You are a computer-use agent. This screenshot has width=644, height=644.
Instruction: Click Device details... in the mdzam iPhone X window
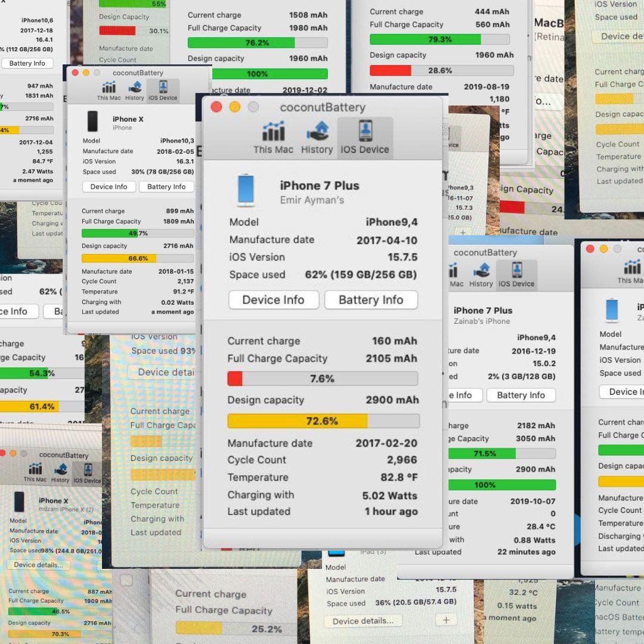point(39,565)
